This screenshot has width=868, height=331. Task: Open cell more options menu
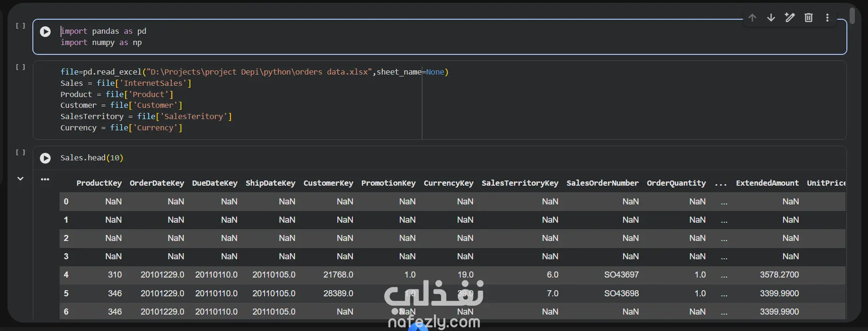point(827,18)
